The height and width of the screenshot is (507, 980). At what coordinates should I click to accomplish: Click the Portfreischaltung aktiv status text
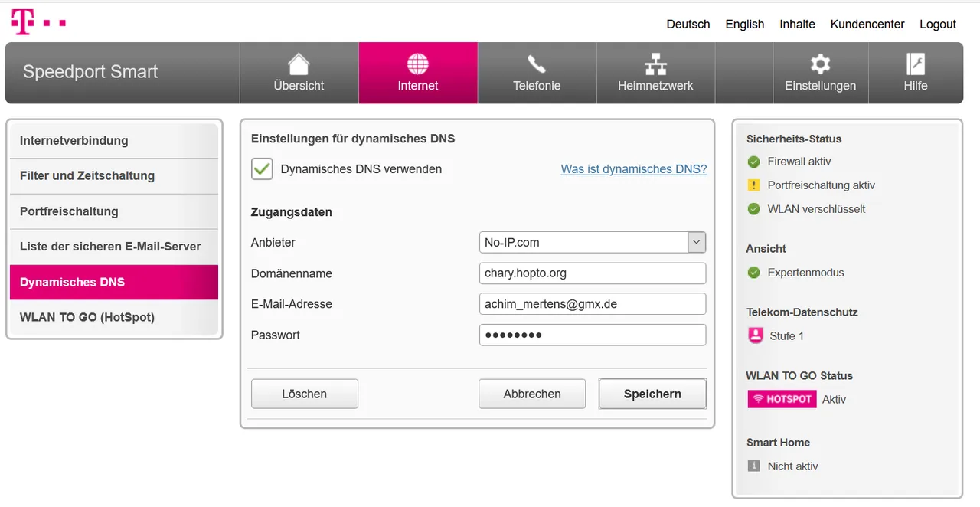[822, 185]
